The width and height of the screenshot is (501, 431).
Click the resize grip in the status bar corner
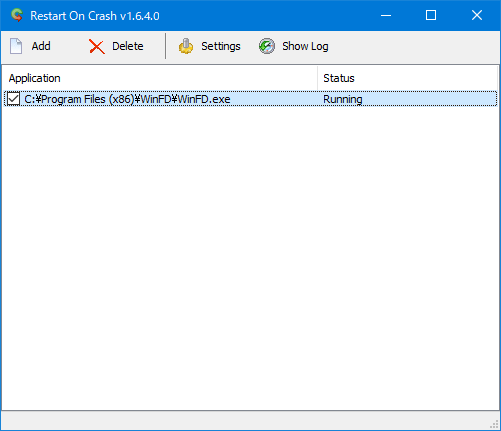pos(494,424)
